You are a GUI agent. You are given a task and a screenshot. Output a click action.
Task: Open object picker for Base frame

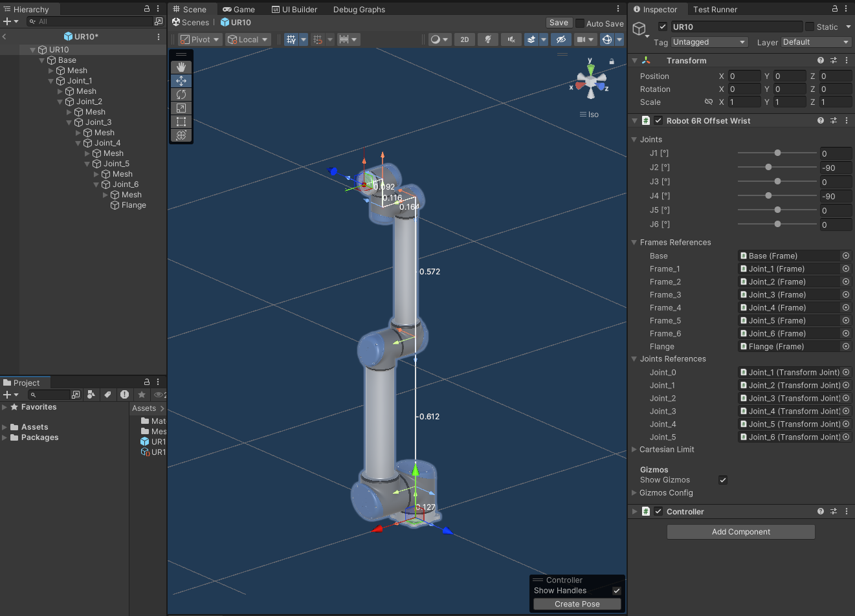coord(845,256)
